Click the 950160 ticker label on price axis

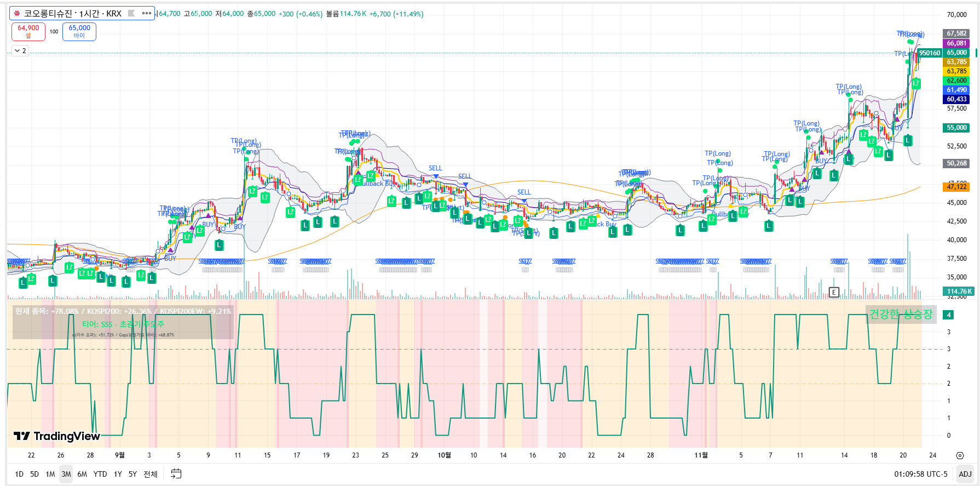tap(929, 53)
